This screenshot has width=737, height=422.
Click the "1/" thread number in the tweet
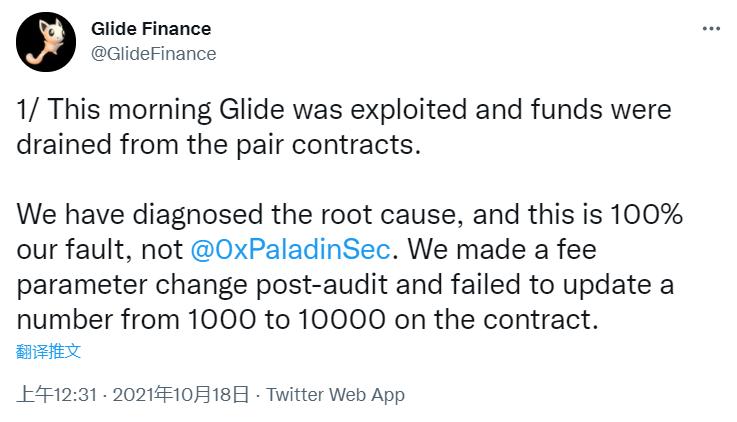[27, 109]
